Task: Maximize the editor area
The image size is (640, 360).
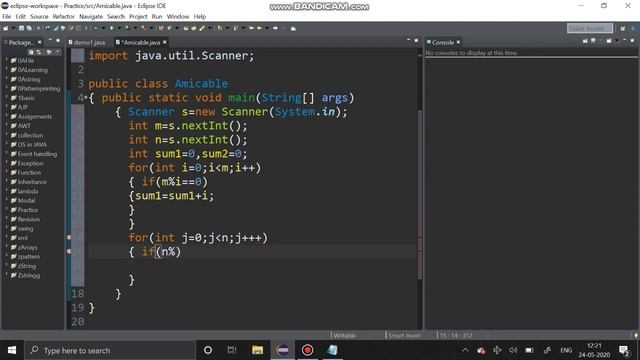Action: click(416, 40)
